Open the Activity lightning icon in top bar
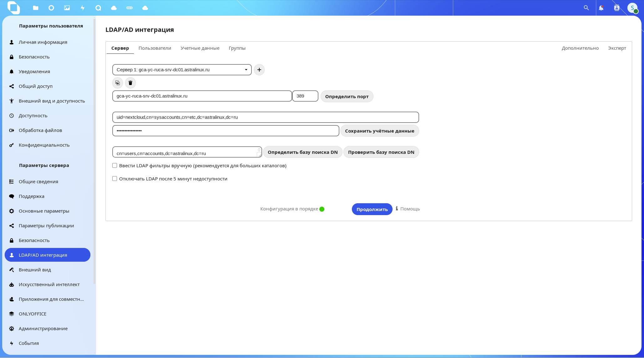This screenshot has width=644, height=358. tap(83, 8)
